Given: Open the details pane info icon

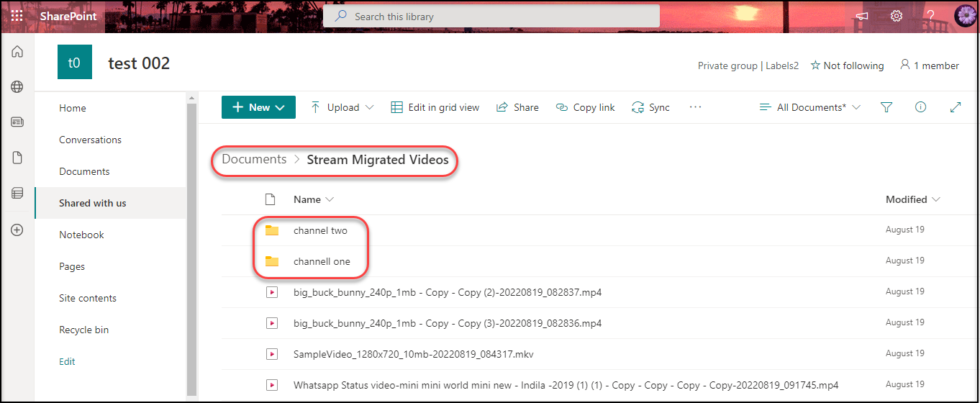Looking at the screenshot, I should (920, 107).
